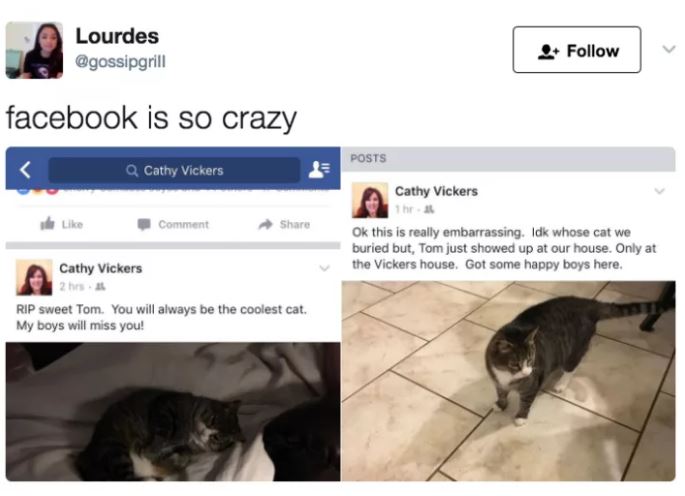Open the photo of cat lying on bed
685x496 pixels.
pyautogui.click(x=173, y=412)
